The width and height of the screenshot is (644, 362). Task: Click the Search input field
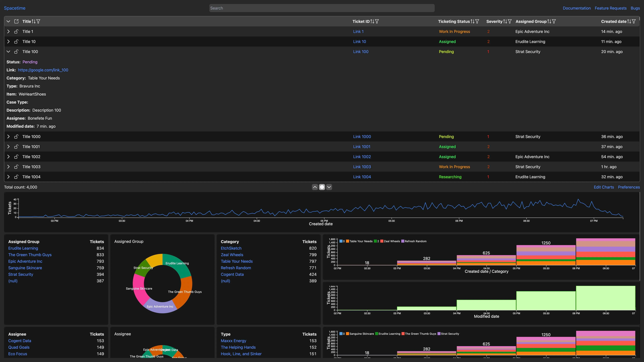pos(322,8)
